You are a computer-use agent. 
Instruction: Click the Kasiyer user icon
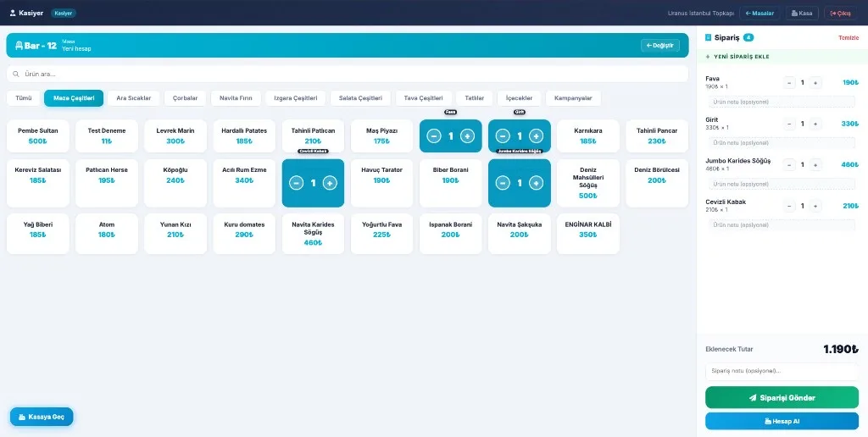tap(13, 13)
